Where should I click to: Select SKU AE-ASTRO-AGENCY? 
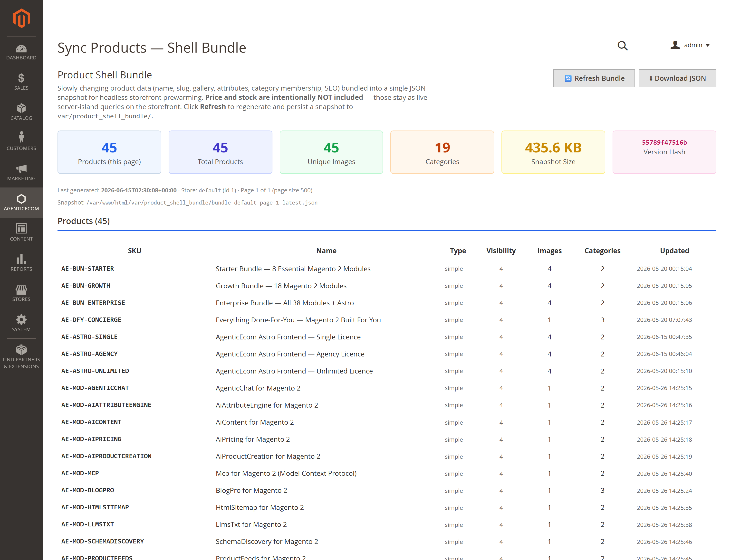point(89,354)
